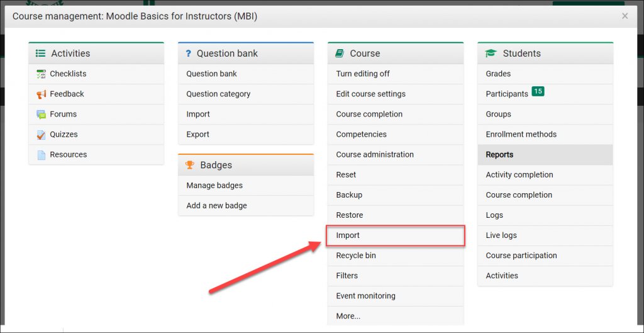Click the Quizzes checkmark icon
Viewport: 644px width, 333px height.
41,135
